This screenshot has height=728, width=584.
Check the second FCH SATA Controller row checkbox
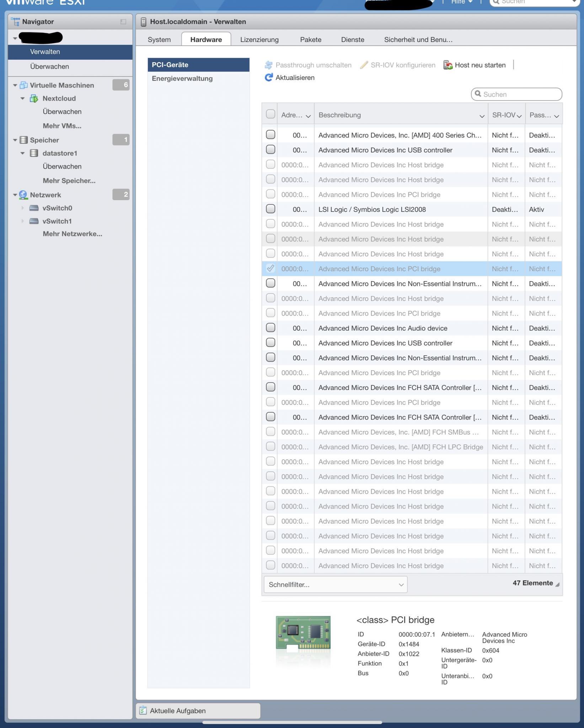click(270, 417)
